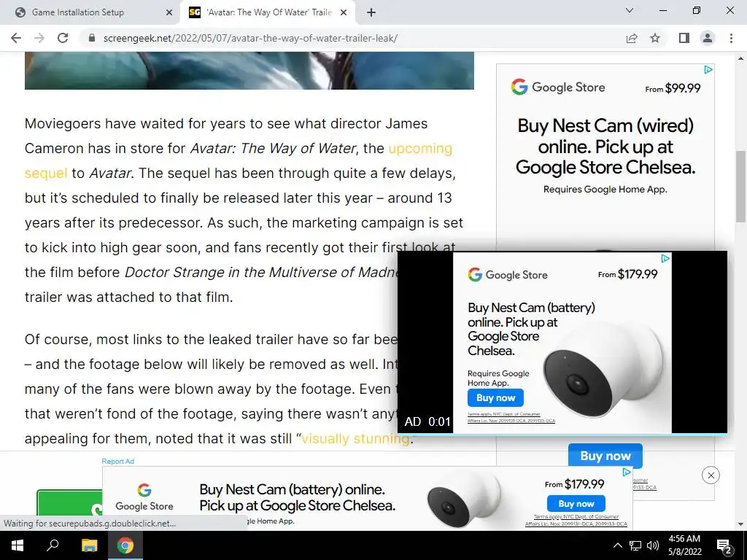Screen dimensions: 747x560
Task: Open the 'visually stunning' link
Action: tap(355, 438)
